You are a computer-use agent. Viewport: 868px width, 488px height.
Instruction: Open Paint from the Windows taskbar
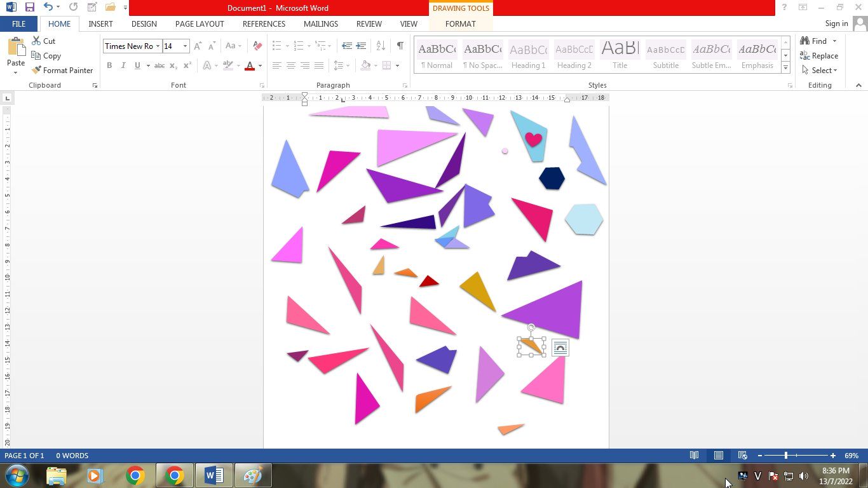tap(253, 475)
